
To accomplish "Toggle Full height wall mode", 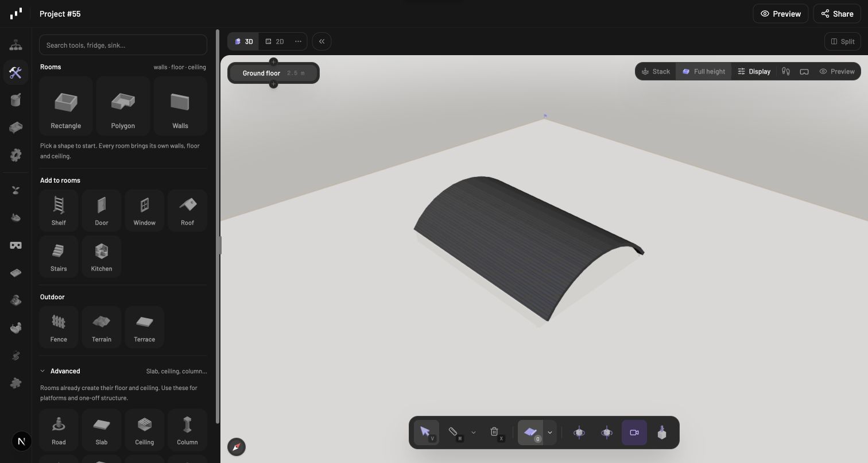I will [x=704, y=72].
